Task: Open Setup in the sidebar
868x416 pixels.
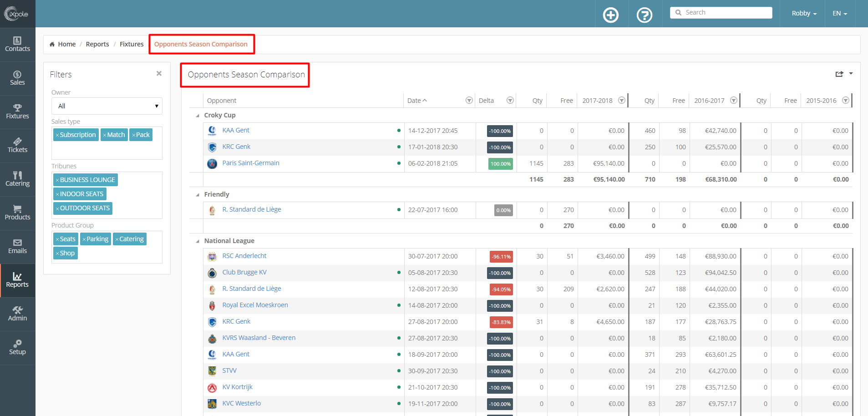Action: pos(17,348)
